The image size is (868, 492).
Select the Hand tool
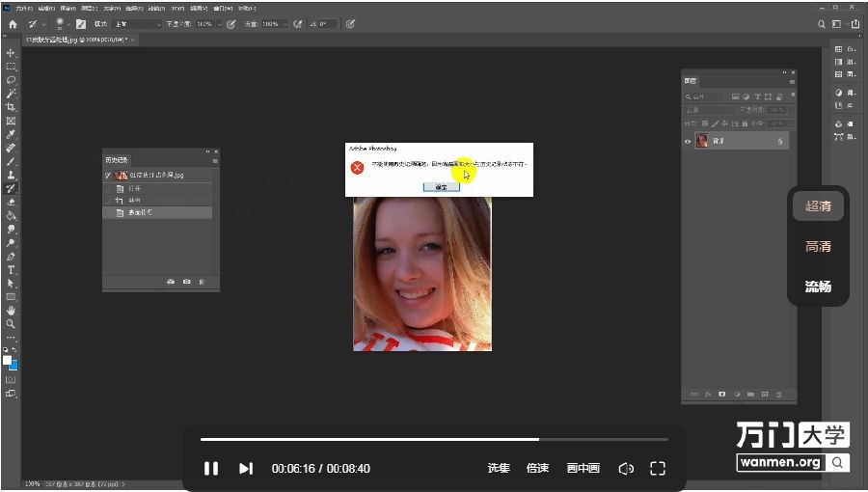tap(11, 311)
